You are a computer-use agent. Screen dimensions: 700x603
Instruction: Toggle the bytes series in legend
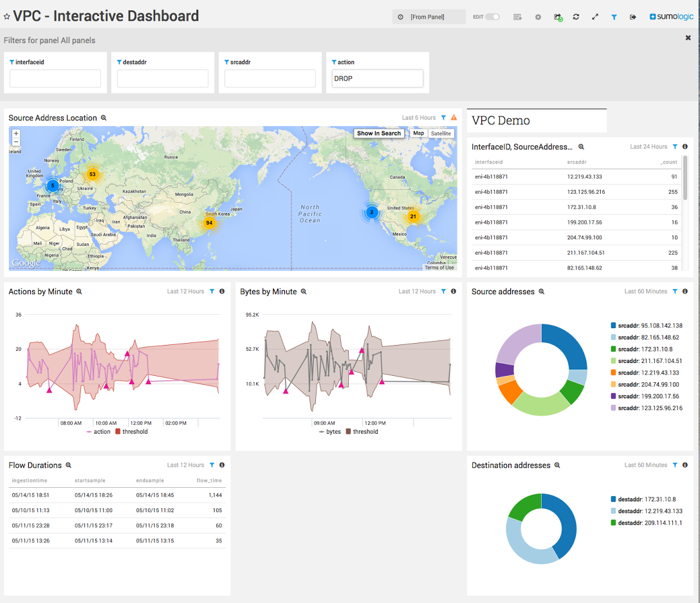[330, 432]
